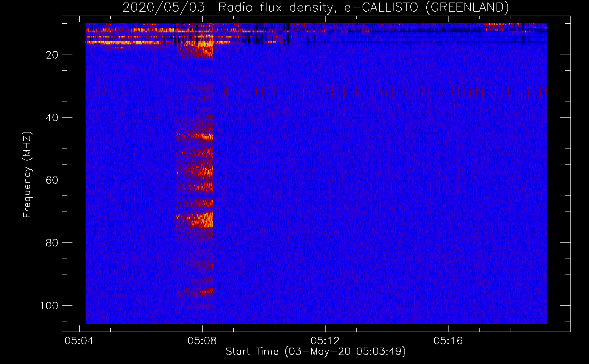Click the 05:08 time tick label
Viewport: 589px width, 364px height.
coord(202,341)
